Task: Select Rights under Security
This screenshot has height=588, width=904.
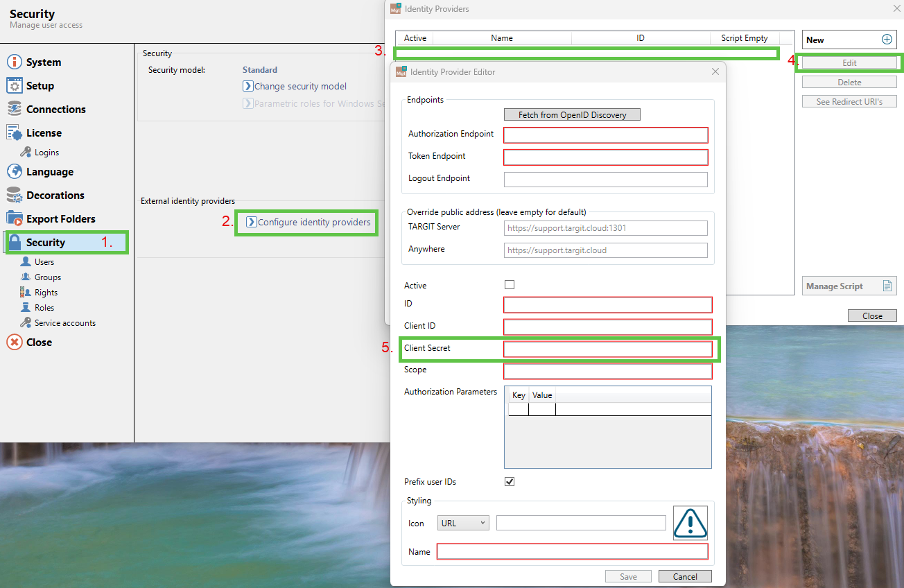Action: (x=46, y=292)
